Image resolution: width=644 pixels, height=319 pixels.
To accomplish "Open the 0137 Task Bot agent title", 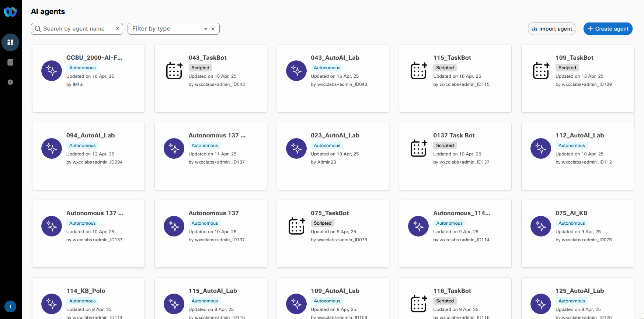I will tap(454, 135).
